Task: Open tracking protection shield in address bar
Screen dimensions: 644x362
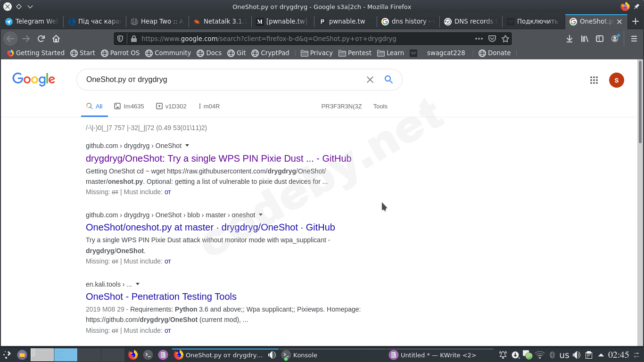Action: 120,39
